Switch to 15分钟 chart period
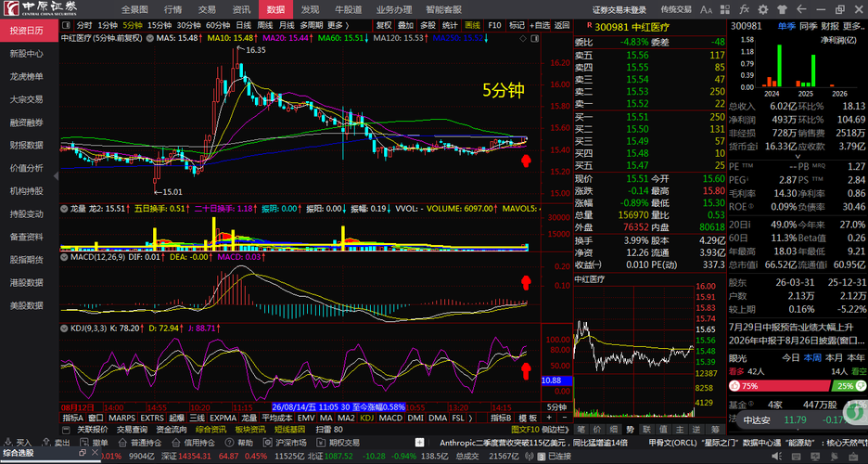This screenshot has height=464, width=868. click(160, 25)
